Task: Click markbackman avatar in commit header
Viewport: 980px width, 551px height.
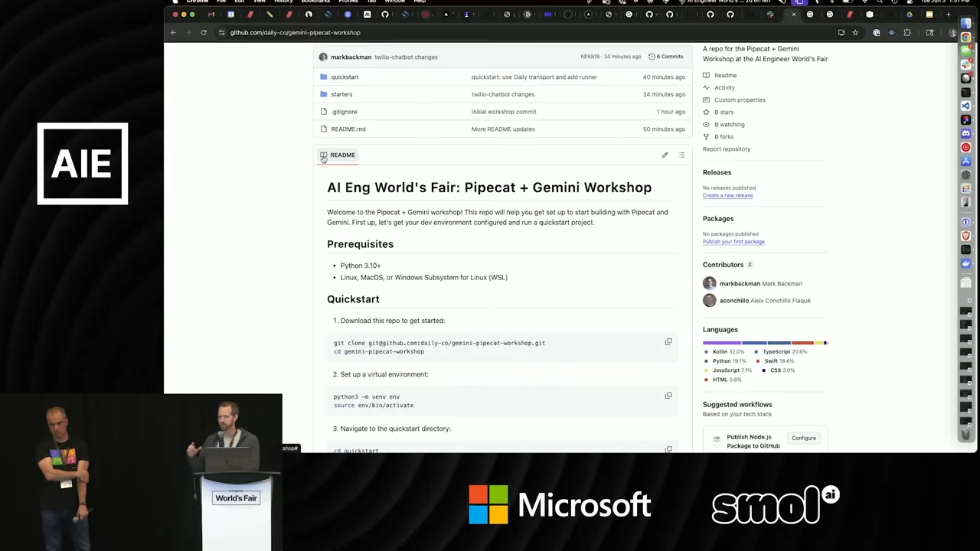Action: (323, 57)
